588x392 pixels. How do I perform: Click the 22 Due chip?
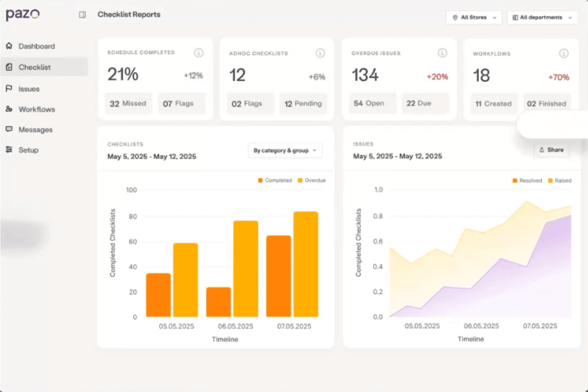point(426,103)
